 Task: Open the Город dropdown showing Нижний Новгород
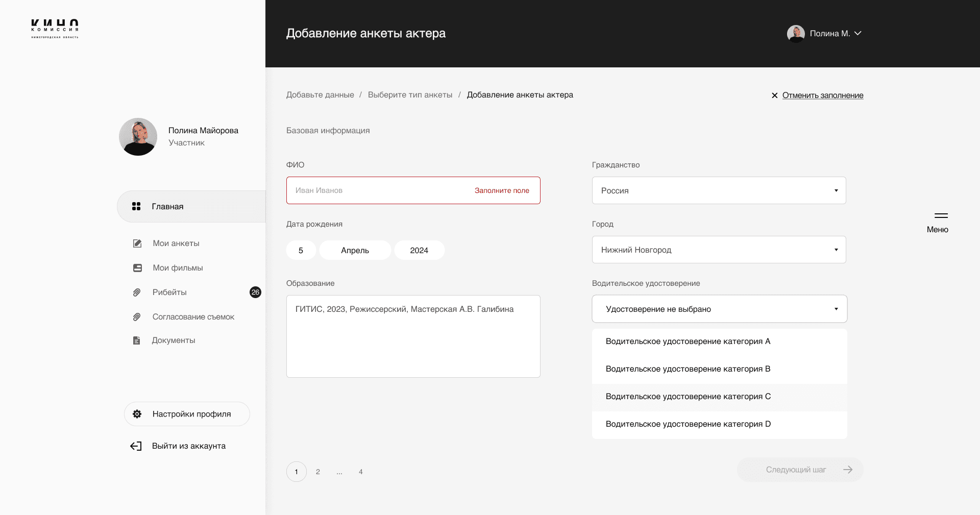719,250
